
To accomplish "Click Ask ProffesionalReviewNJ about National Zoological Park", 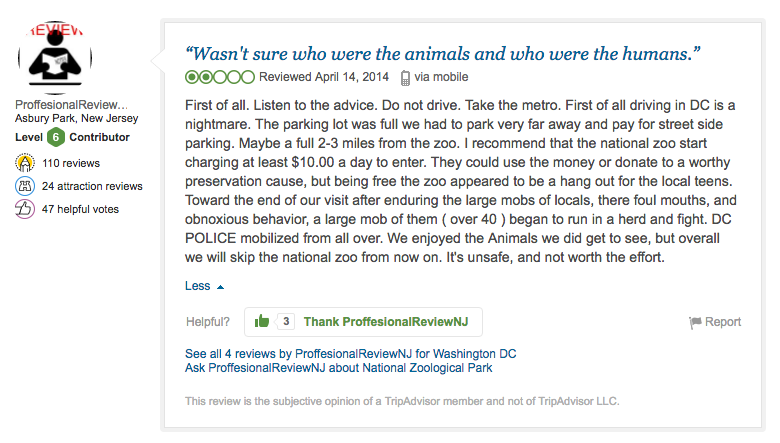I will click(339, 368).
